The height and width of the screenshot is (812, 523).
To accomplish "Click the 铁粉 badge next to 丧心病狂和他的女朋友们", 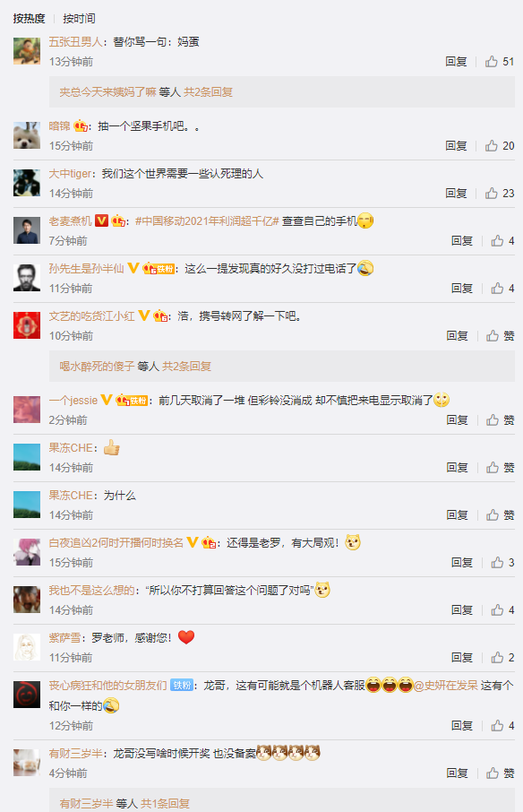I will (x=182, y=686).
